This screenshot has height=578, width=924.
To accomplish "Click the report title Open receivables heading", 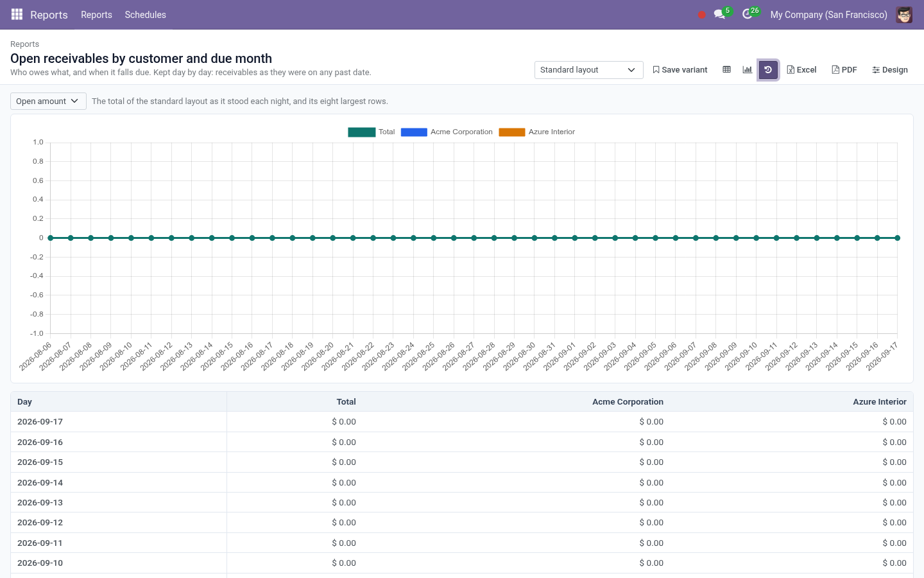I will click(x=141, y=58).
